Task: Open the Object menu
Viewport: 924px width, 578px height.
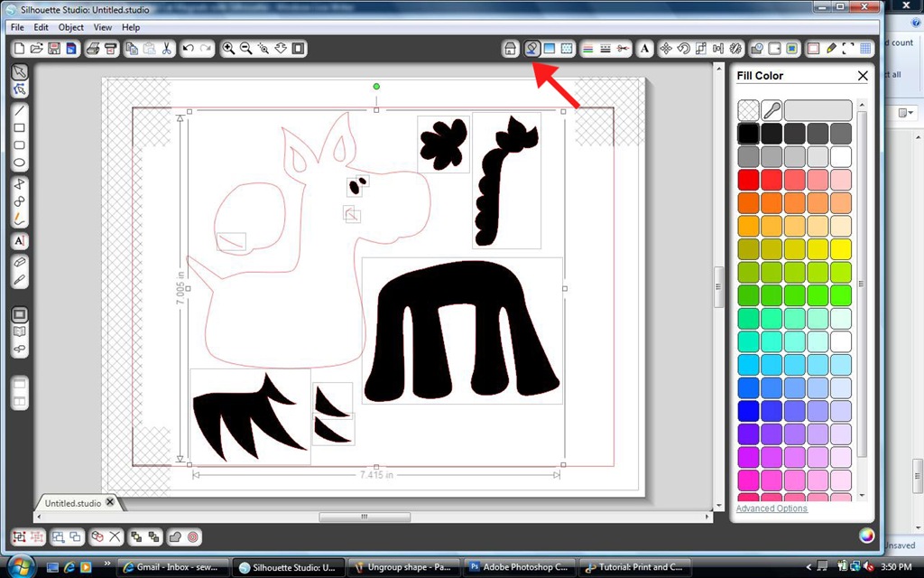Action: pos(70,27)
